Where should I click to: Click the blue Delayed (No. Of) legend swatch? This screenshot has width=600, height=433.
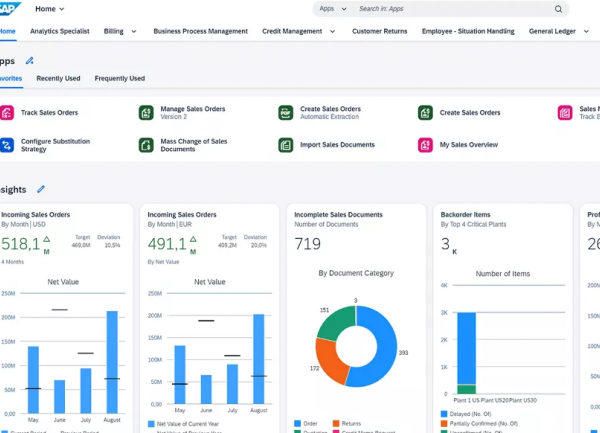(444, 414)
